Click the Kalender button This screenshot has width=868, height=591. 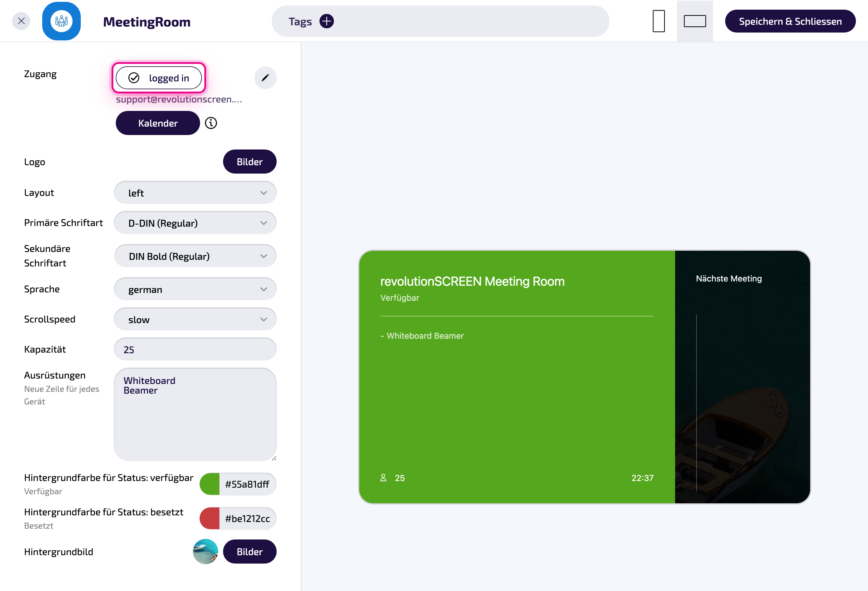coord(158,123)
